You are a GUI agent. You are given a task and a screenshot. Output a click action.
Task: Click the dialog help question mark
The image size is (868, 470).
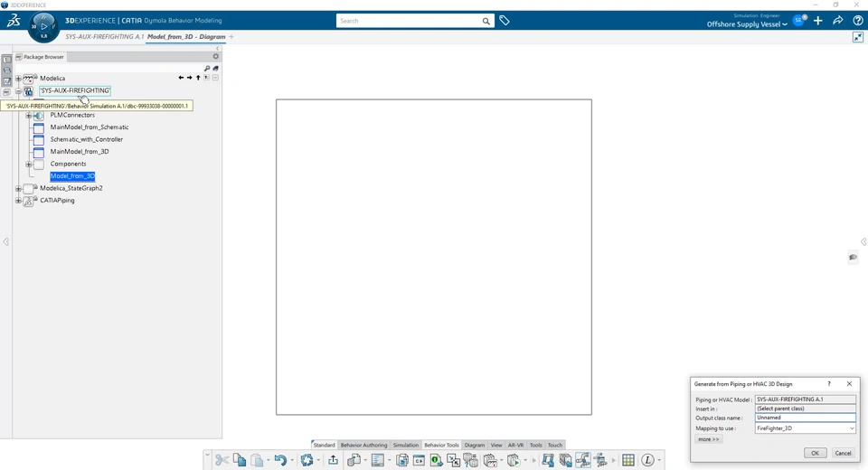click(829, 383)
